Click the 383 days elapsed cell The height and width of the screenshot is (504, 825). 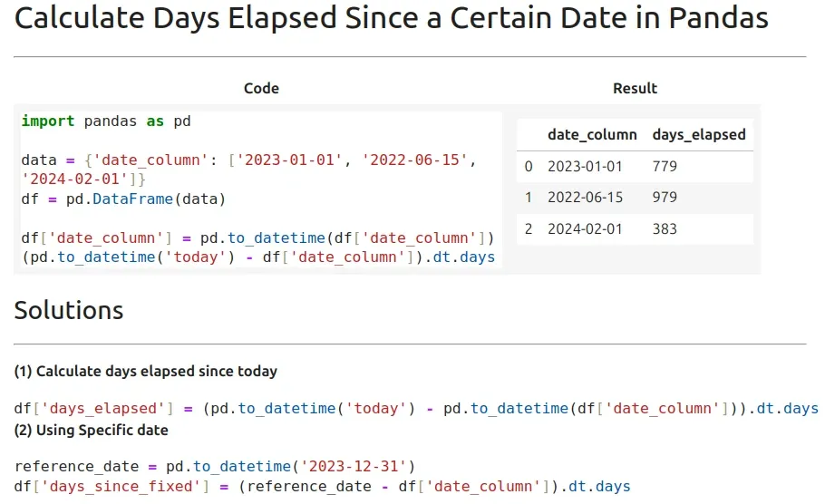coord(665,228)
